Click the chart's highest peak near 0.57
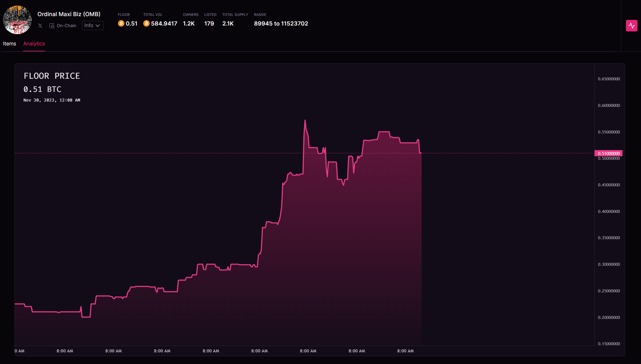641x364 pixels. (305, 120)
